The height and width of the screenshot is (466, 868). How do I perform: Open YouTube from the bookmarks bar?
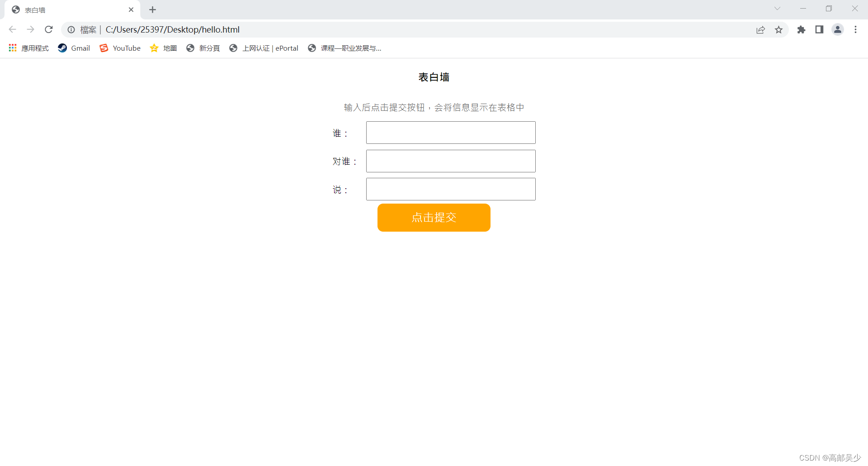click(x=120, y=48)
